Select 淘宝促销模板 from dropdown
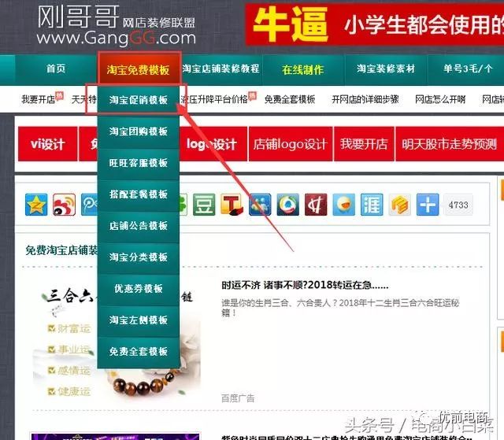 point(139,100)
